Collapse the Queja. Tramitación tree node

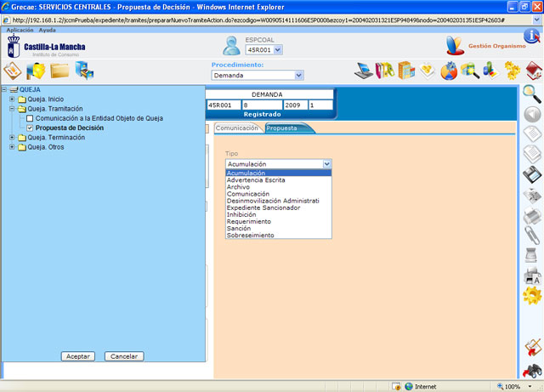12,109
